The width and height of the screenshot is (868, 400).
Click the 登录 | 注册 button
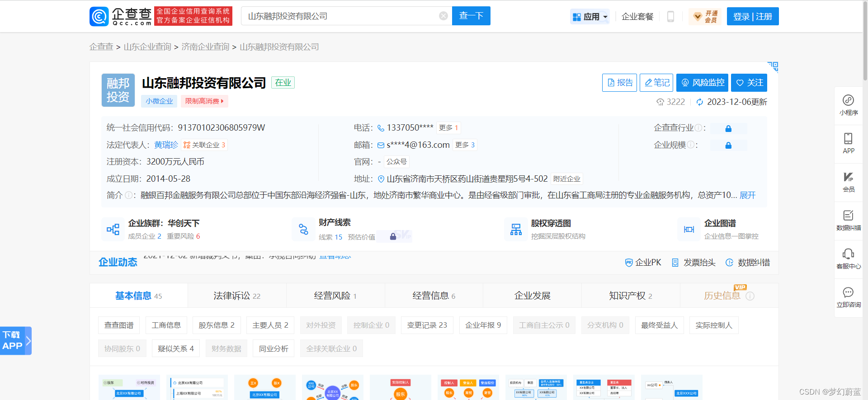coord(753,17)
